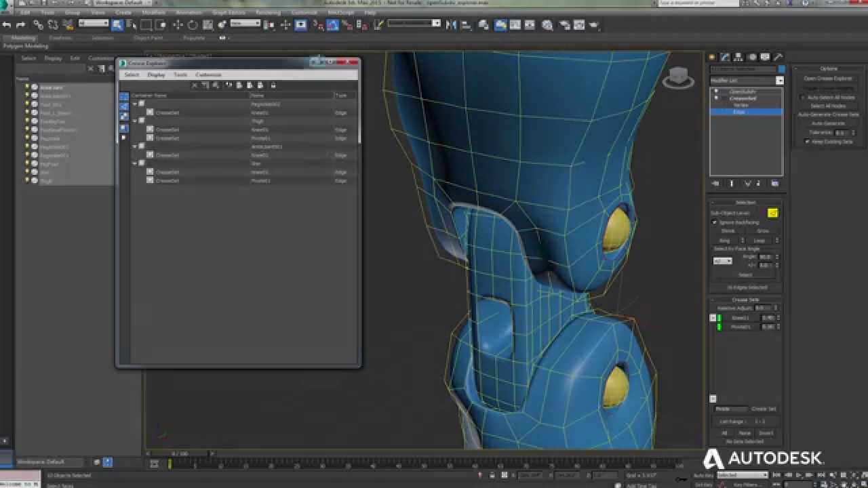868x488 pixels.
Task: Click the Grow selection button
Action: 763,231
